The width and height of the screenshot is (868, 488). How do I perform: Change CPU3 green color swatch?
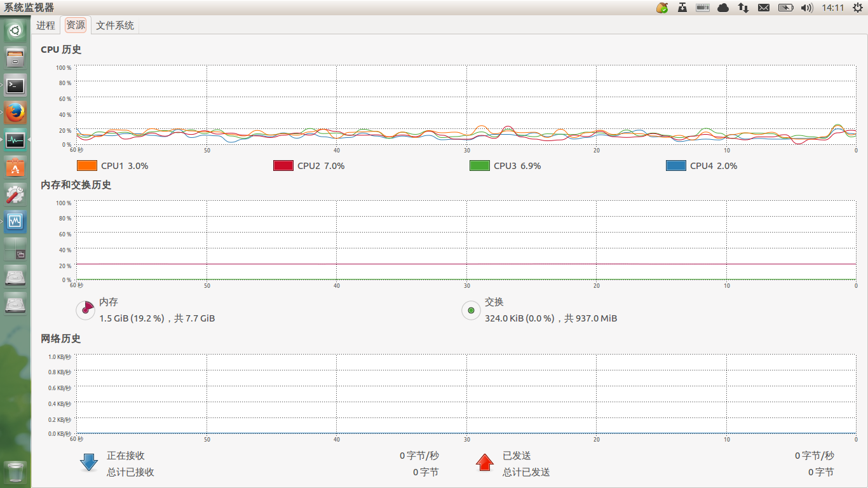tap(479, 166)
